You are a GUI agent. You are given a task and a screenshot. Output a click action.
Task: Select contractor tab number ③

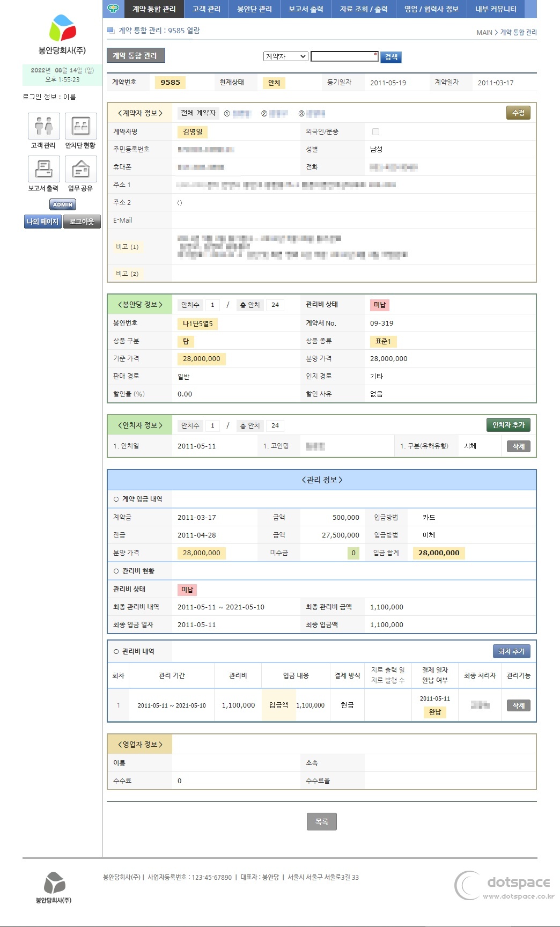[x=312, y=114]
